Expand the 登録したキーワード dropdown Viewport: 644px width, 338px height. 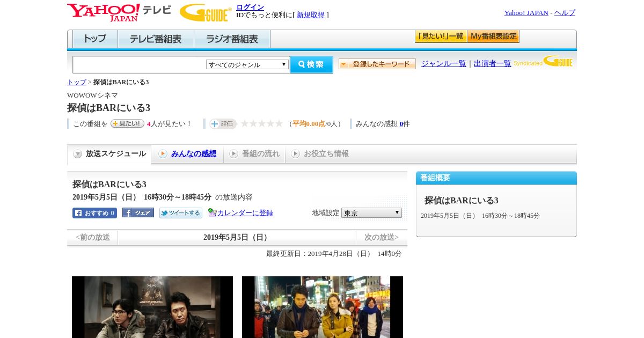tap(377, 64)
